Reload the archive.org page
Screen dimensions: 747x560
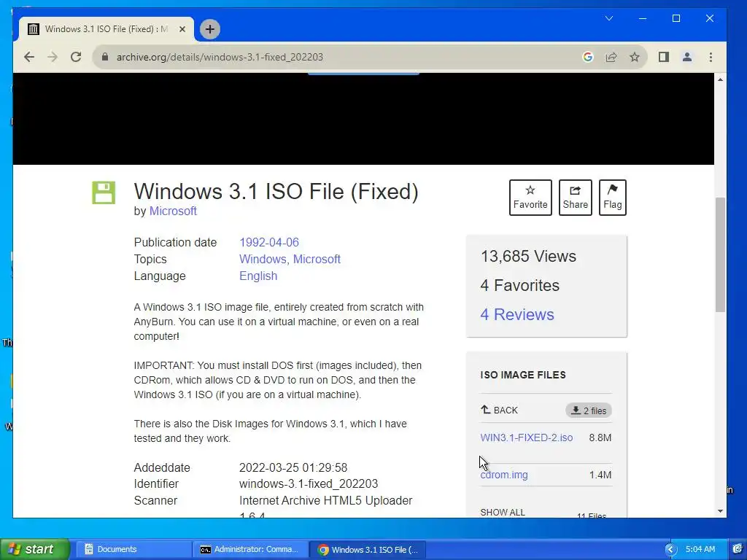coord(76,57)
